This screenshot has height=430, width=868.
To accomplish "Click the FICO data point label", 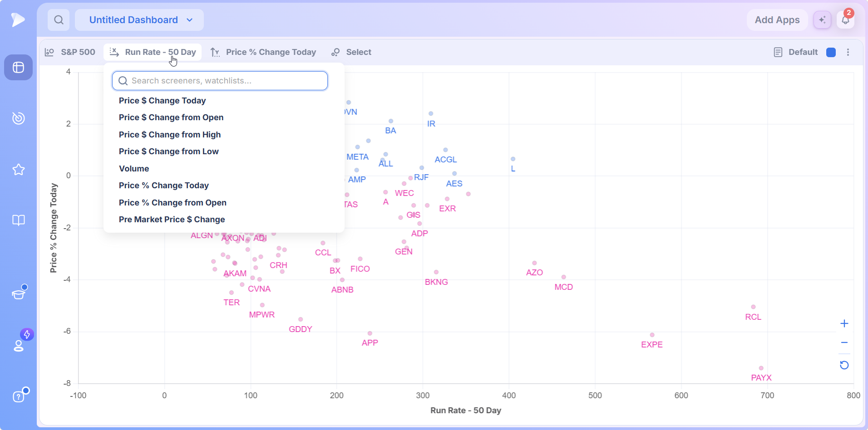I will [360, 269].
